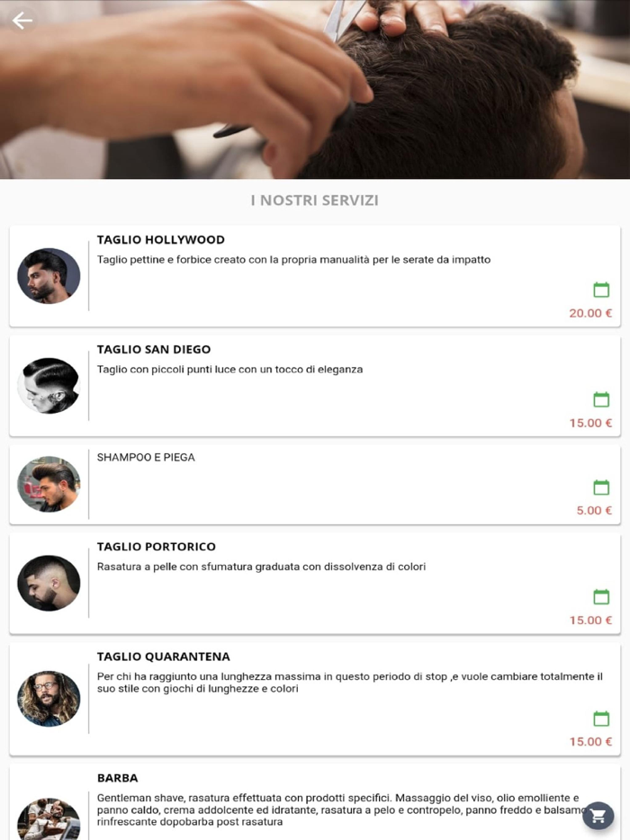Open the TAGLIO HOLLYWOOD service title
630x840 pixels.
point(161,239)
